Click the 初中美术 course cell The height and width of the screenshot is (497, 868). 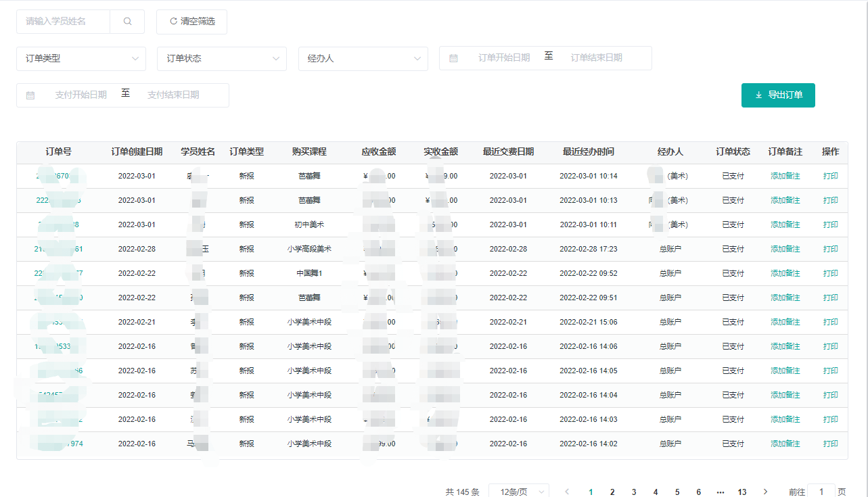(x=309, y=225)
